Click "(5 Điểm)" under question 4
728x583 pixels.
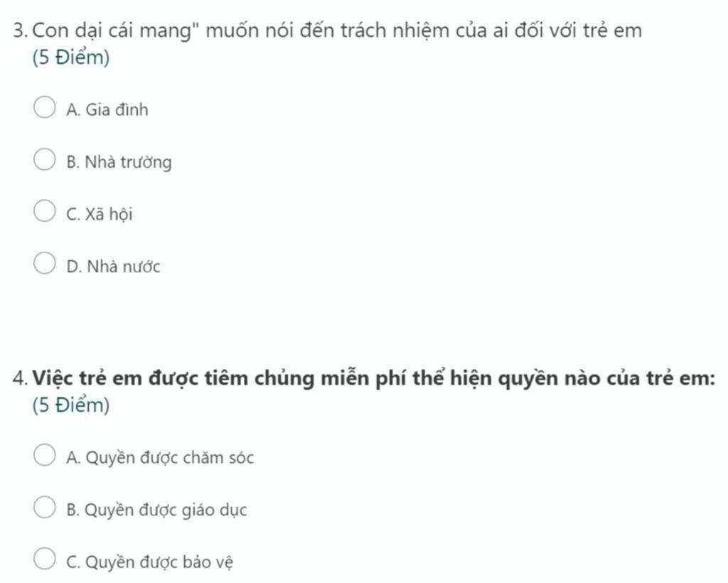click(71, 406)
